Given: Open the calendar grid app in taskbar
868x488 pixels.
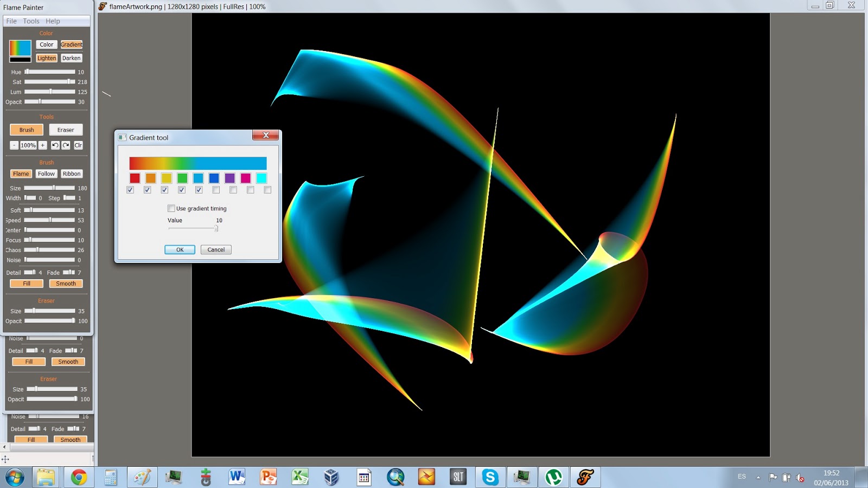Looking at the screenshot, I should coord(363,477).
